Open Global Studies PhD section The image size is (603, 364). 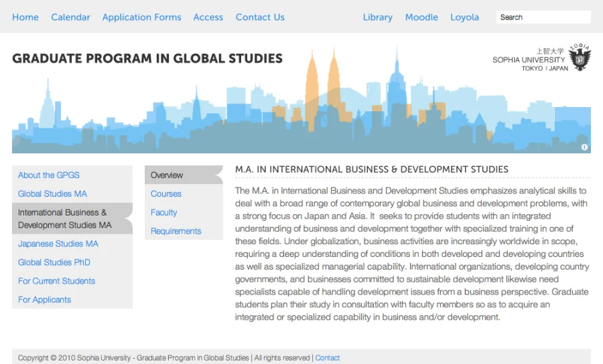(54, 263)
